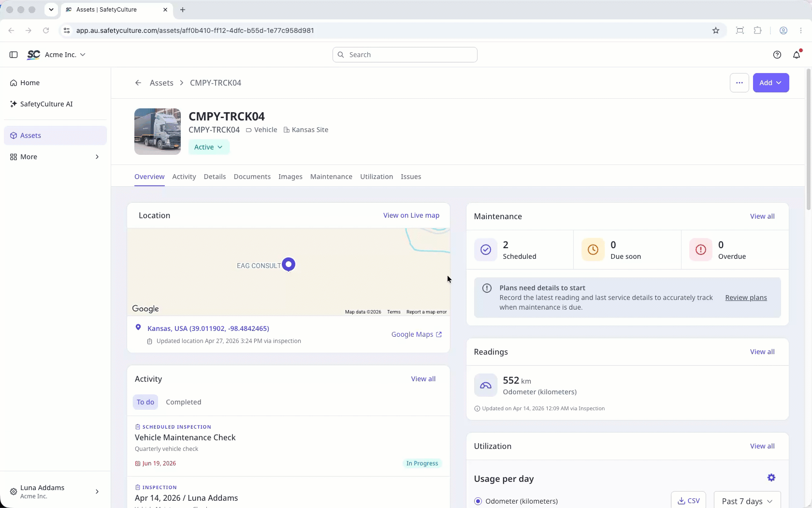This screenshot has height=508, width=812.
Task: Click Review plans link
Action: click(746, 298)
